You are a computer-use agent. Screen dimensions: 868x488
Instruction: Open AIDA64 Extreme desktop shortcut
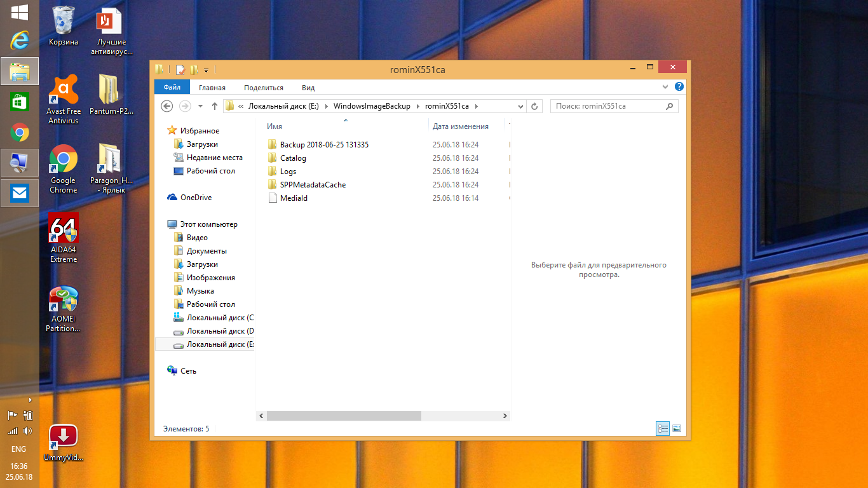[x=64, y=238]
